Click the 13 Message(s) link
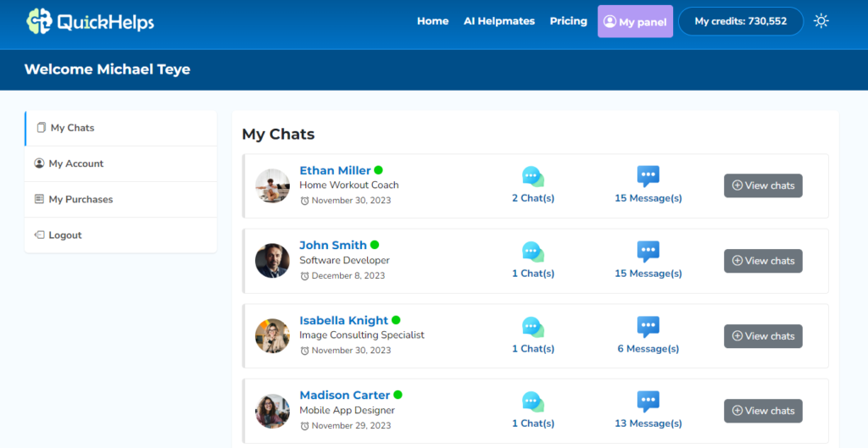868x448 pixels. click(x=648, y=423)
